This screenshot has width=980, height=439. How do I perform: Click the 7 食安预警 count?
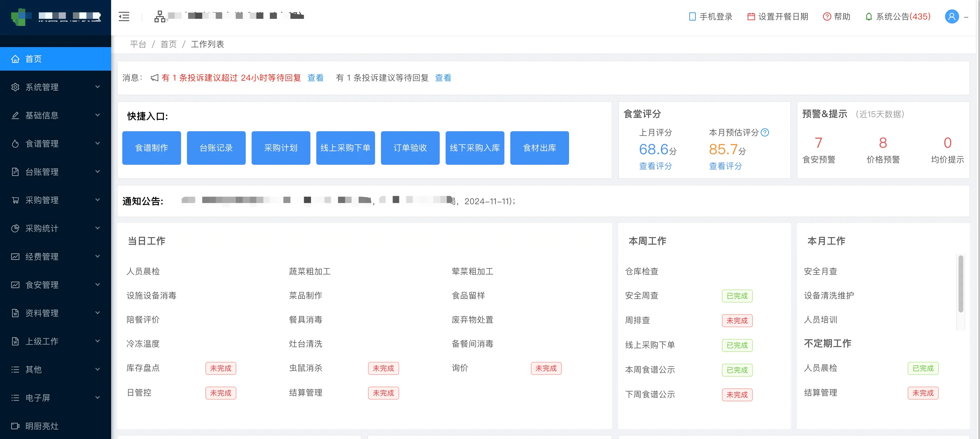[818, 143]
